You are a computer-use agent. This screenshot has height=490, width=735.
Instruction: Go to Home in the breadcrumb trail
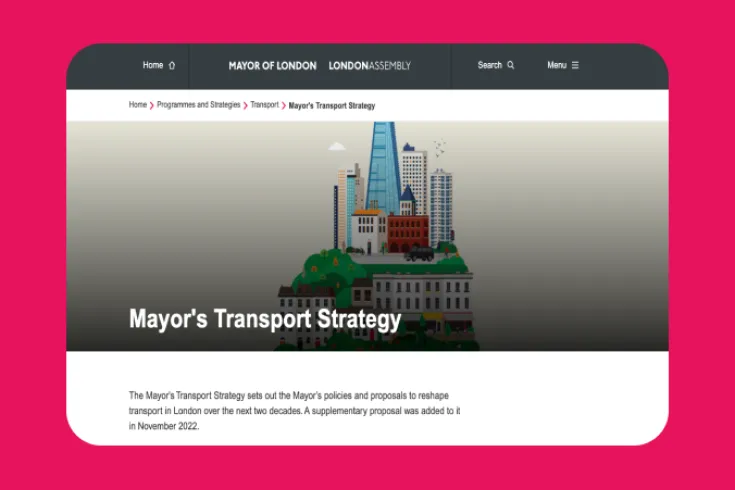pos(138,105)
